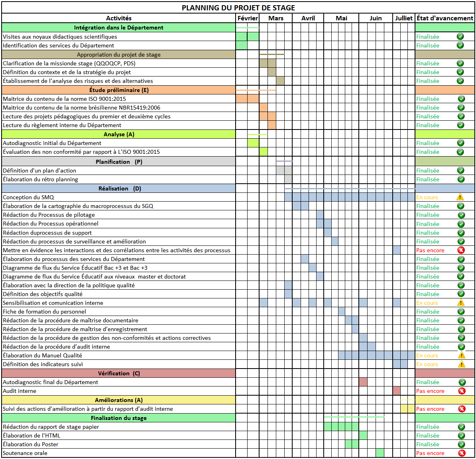Click the warning icon for Conception du SMQ
476x459 pixels.
click(460, 197)
